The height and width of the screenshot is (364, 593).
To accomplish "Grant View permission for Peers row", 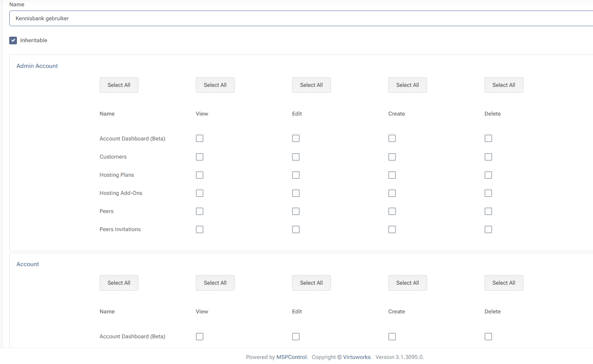I will click(x=200, y=211).
